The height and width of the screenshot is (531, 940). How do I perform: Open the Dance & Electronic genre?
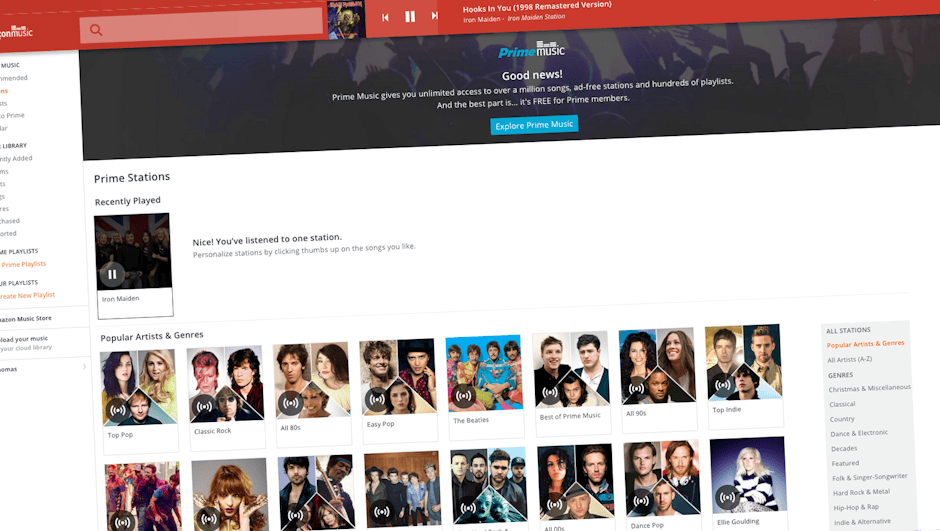pos(858,433)
